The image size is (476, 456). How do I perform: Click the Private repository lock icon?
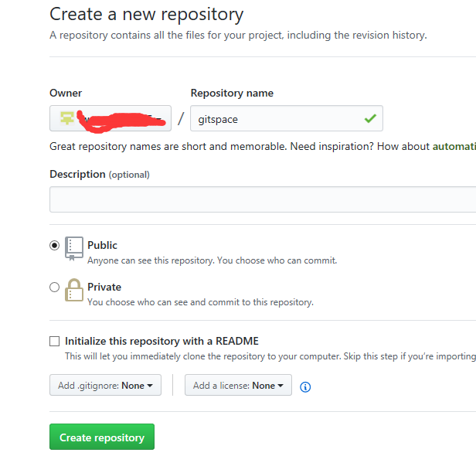[74, 290]
